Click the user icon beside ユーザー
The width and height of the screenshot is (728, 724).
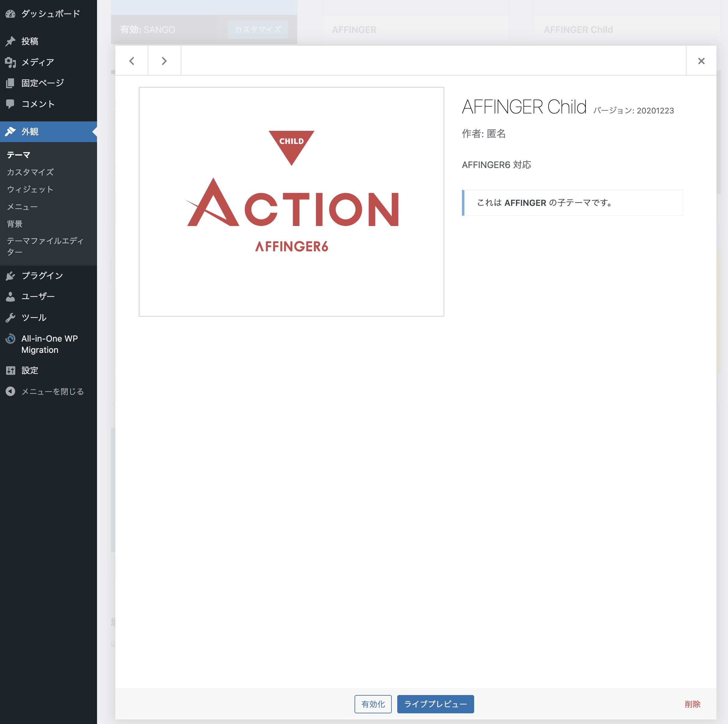[x=11, y=296]
